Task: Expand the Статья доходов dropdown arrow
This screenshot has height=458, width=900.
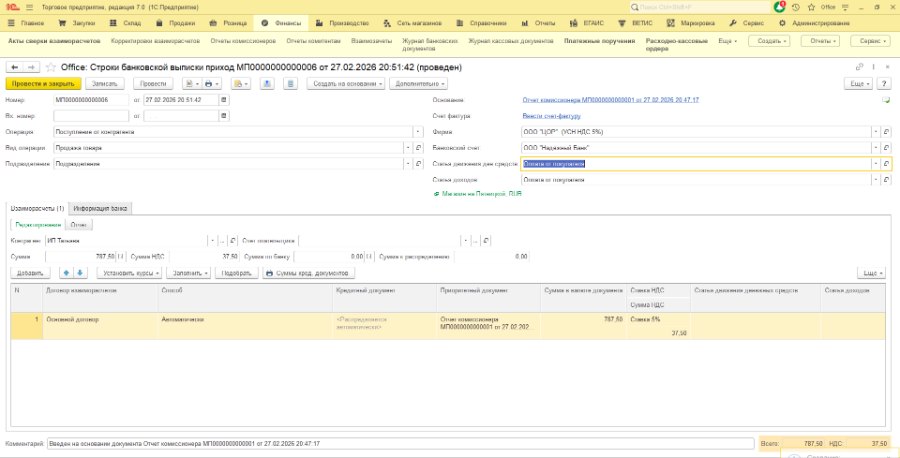Action: pyautogui.click(x=876, y=180)
